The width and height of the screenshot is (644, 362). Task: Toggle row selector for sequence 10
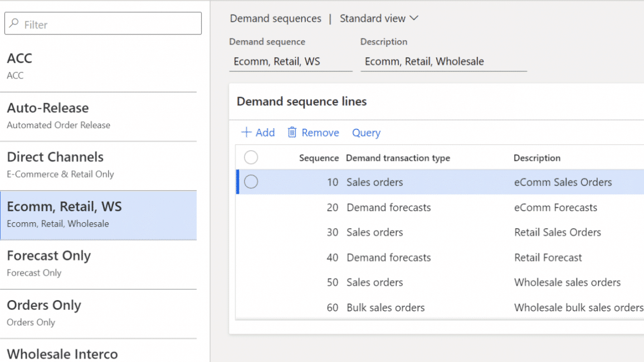click(251, 182)
